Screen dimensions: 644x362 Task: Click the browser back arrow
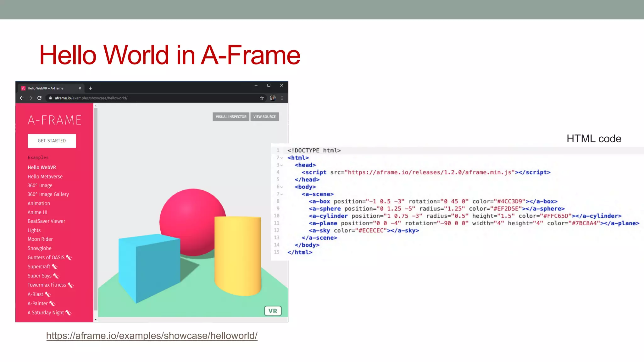coord(21,98)
